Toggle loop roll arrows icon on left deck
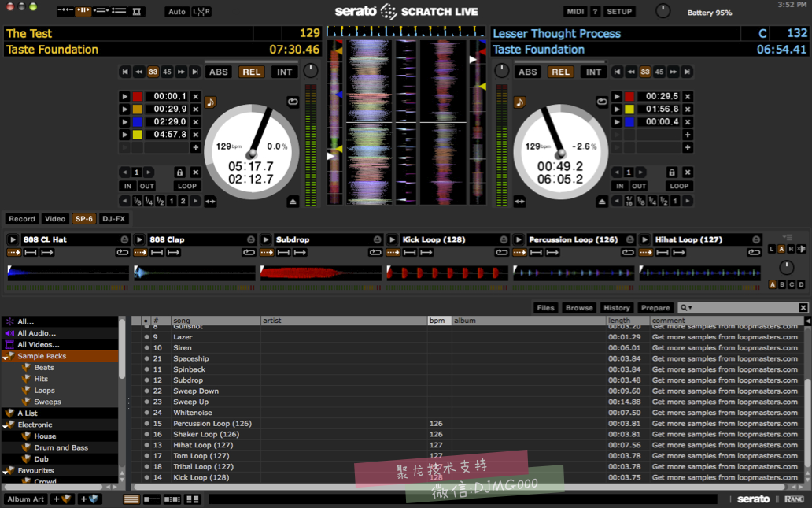This screenshot has height=508, width=812. click(210, 201)
